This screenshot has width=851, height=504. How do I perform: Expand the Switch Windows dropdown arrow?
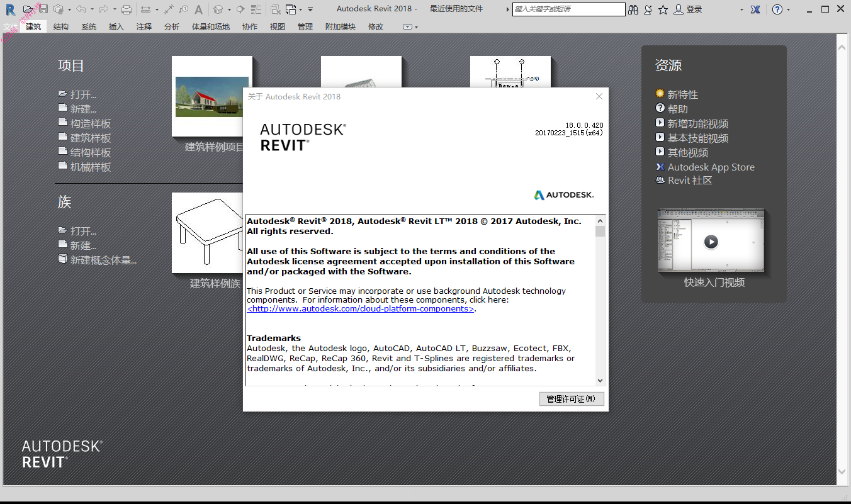pos(301,9)
